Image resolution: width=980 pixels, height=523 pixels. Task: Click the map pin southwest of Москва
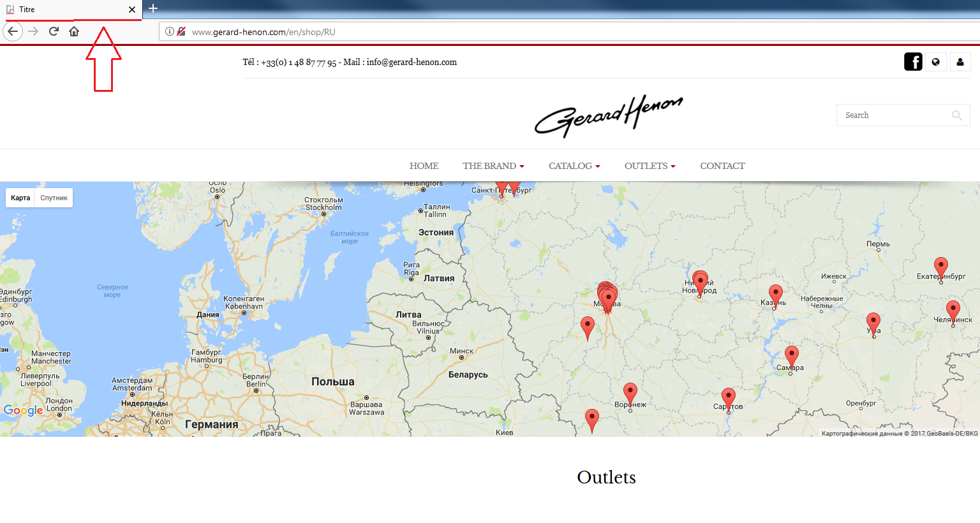588,328
